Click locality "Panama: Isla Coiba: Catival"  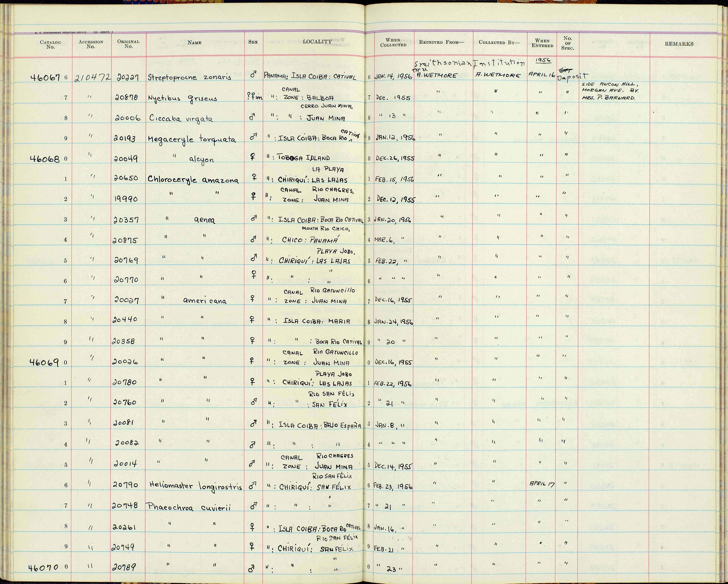(x=310, y=77)
